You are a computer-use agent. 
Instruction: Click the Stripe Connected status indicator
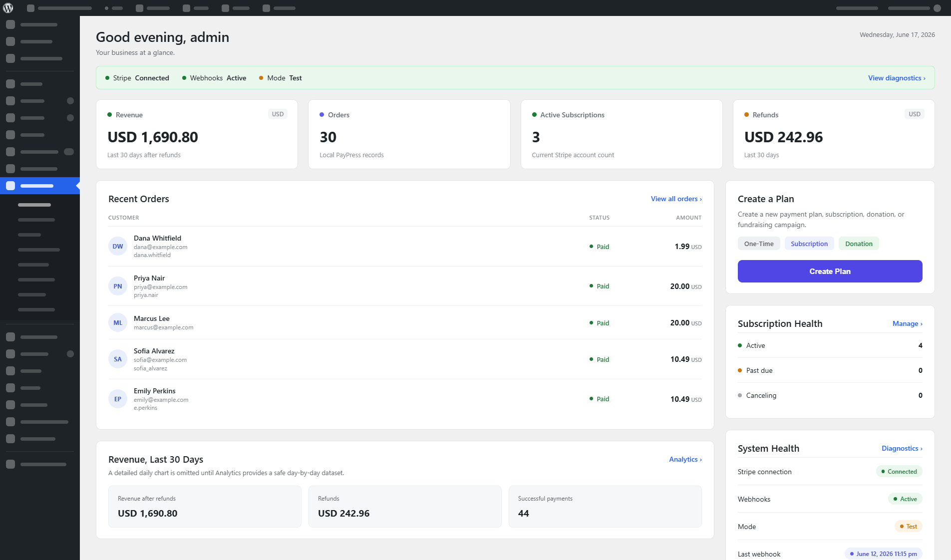tap(137, 78)
